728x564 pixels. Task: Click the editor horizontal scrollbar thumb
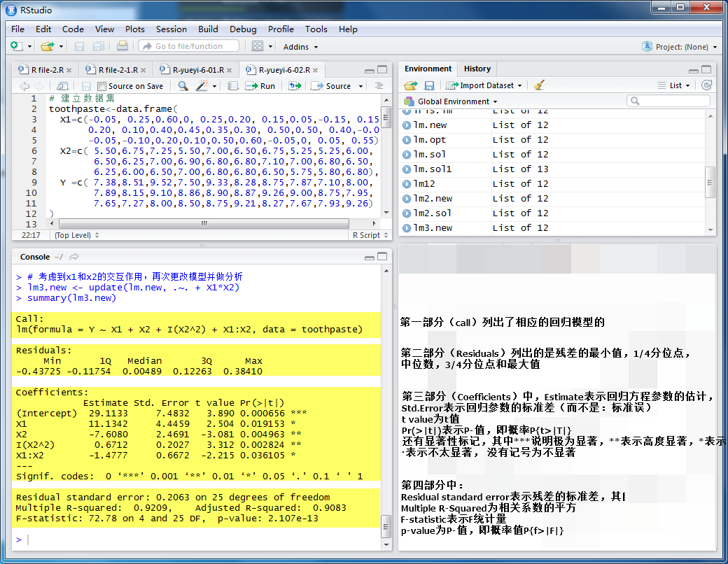click(204, 224)
